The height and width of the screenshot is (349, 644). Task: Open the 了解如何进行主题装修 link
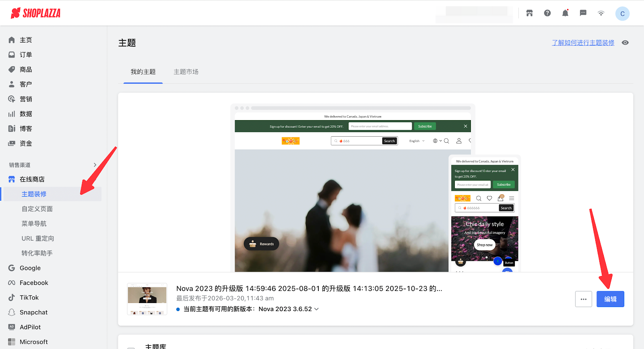[583, 43]
